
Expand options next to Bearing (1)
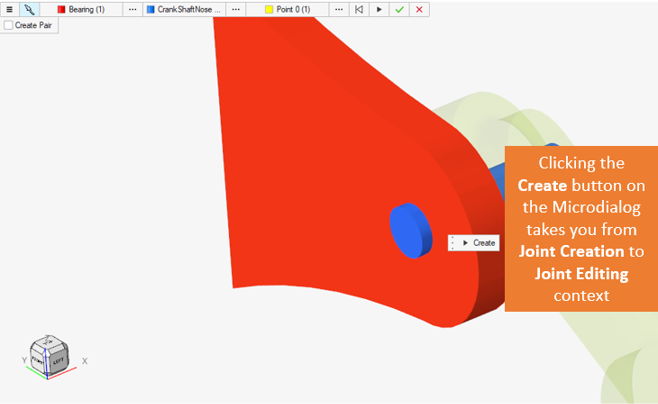pos(132,9)
